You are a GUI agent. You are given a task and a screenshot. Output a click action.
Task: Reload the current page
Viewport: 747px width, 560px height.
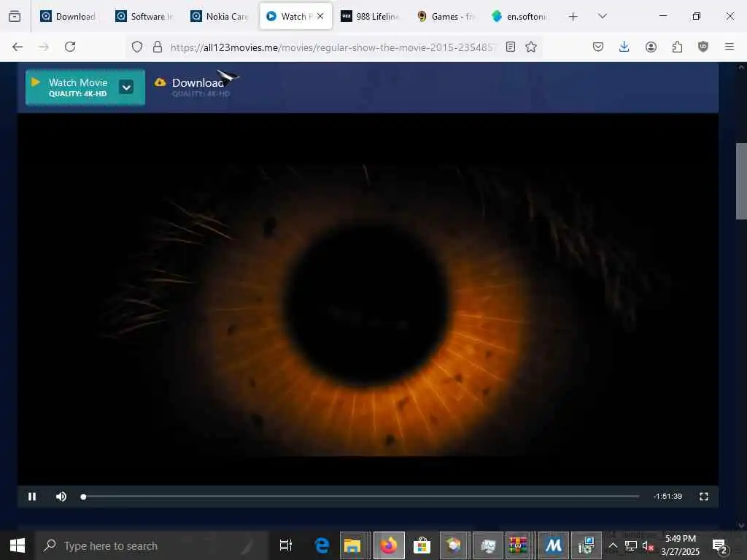point(70,47)
